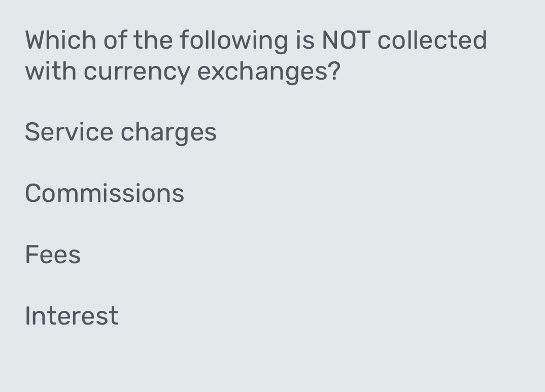Click the letter 'F' of 'Fees'
The image size is (545, 392).
pos(31,255)
